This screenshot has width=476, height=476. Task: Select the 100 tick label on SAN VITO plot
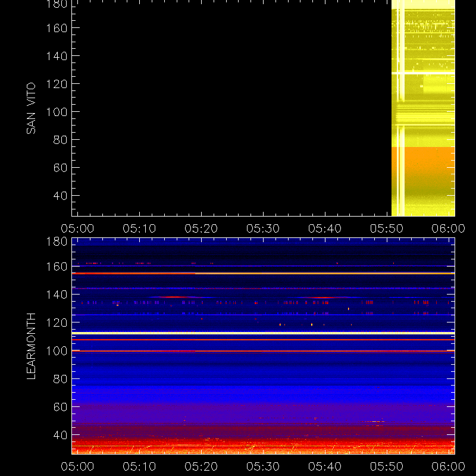click(57, 112)
